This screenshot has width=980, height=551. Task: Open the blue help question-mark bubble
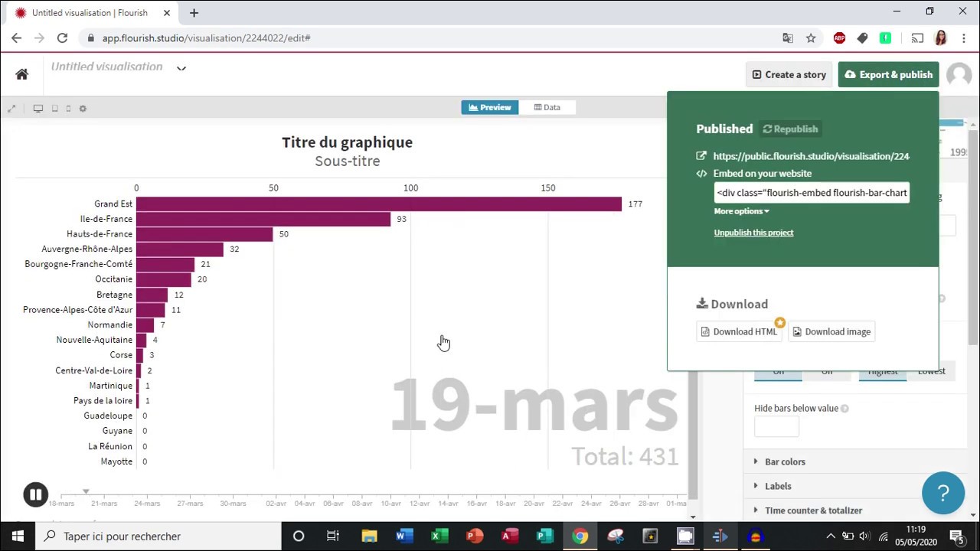click(x=943, y=493)
